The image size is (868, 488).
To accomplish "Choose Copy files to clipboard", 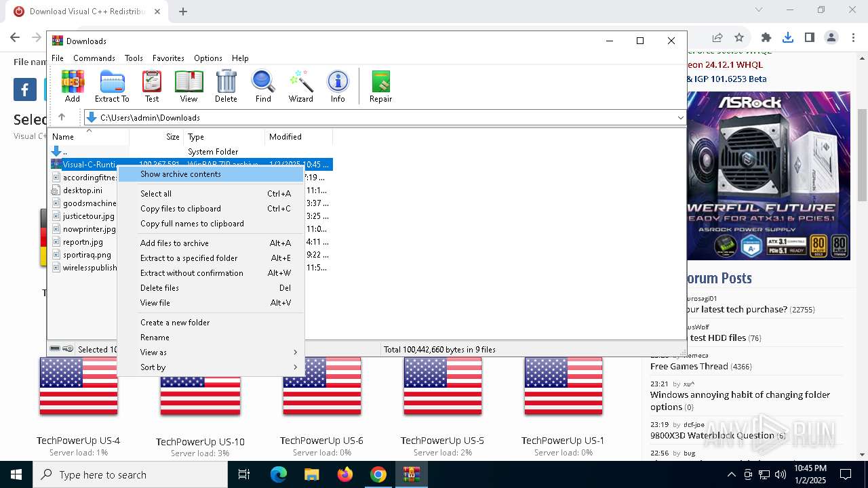I will [211, 209].
